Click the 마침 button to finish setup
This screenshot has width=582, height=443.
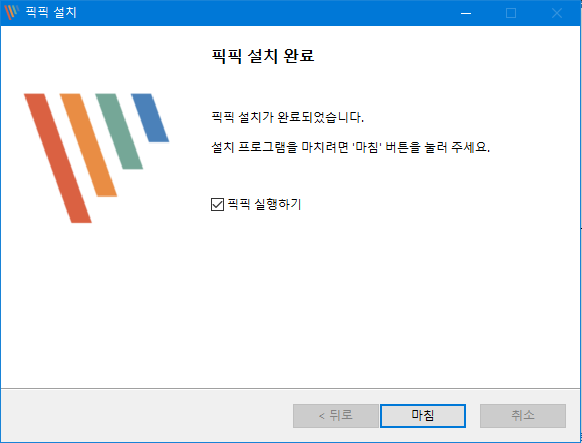(423, 416)
